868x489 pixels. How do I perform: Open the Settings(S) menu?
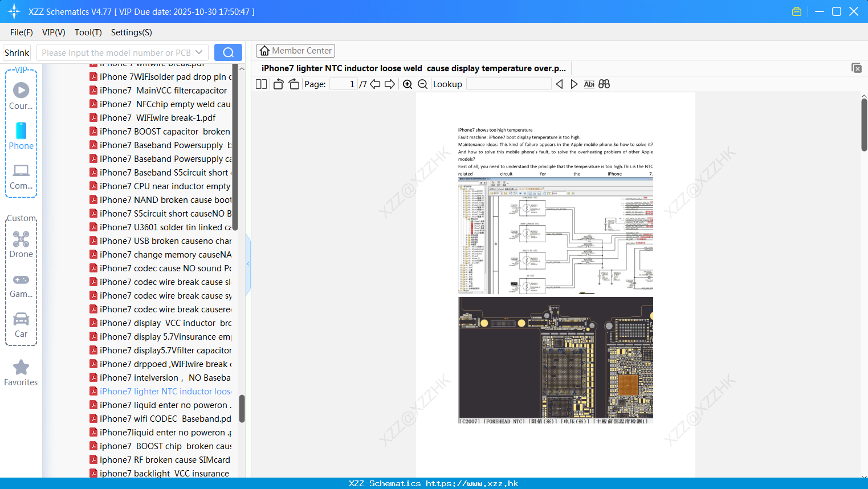pos(132,32)
